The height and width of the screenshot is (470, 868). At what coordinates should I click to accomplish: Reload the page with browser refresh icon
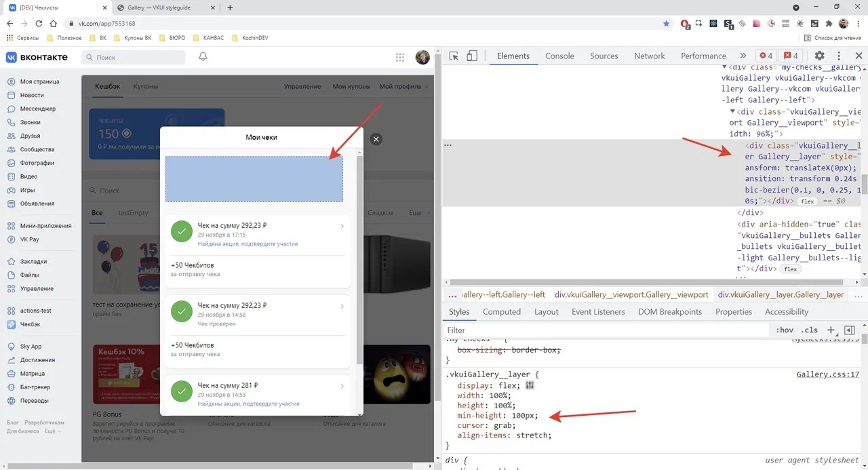point(39,23)
